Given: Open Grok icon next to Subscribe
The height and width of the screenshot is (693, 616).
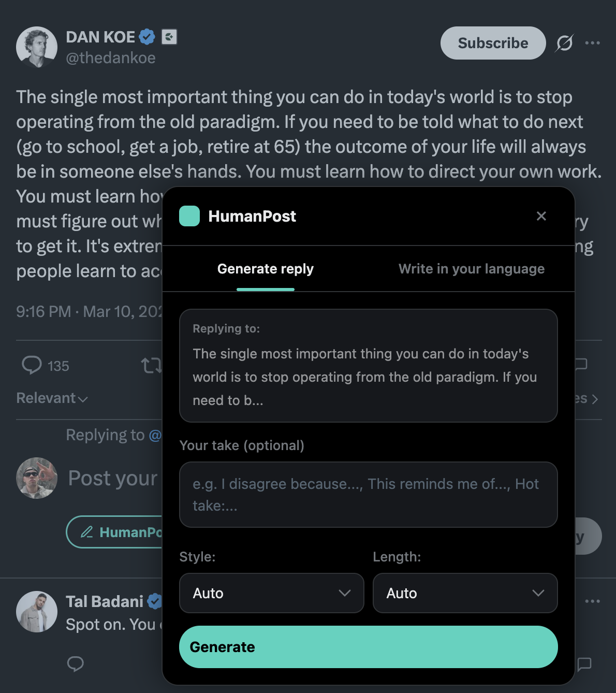Looking at the screenshot, I should [564, 43].
